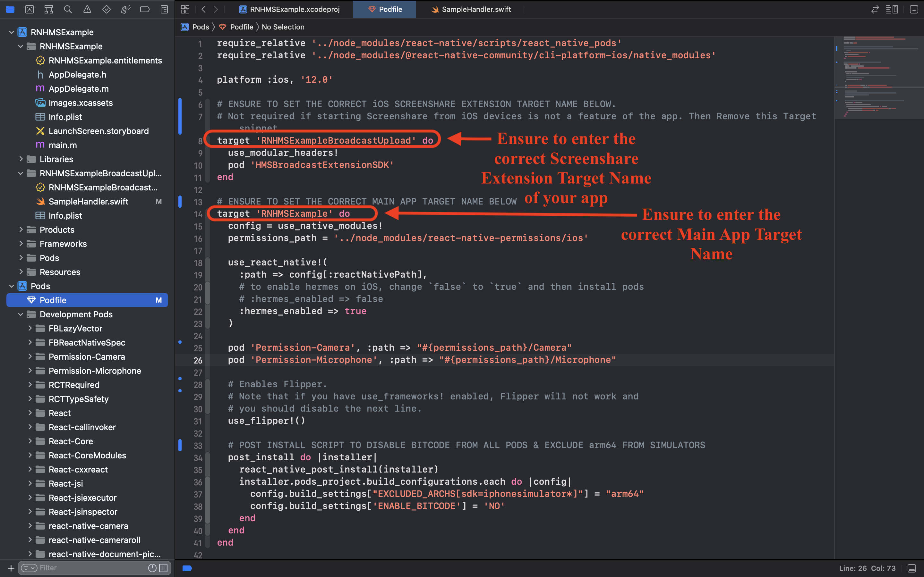The width and height of the screenshot is (924, 577).
Task: Open the Test navigator diamond icon
Action: click(107, 9)
